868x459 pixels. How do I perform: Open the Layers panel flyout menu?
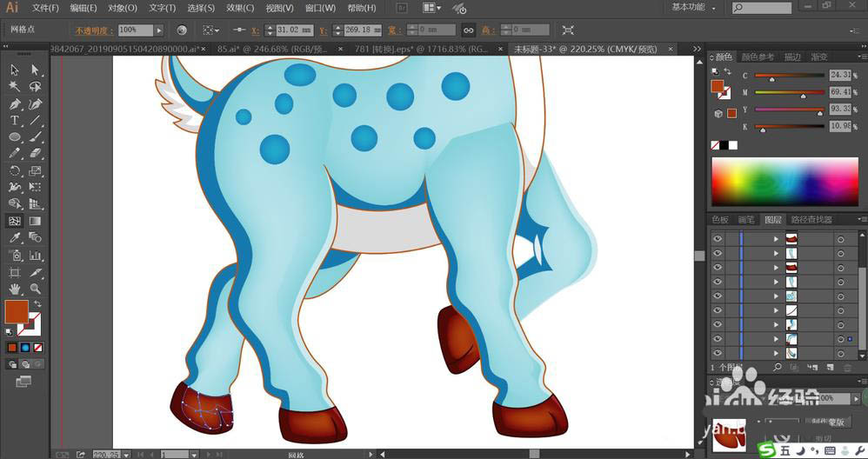click(x=862, y=220)
